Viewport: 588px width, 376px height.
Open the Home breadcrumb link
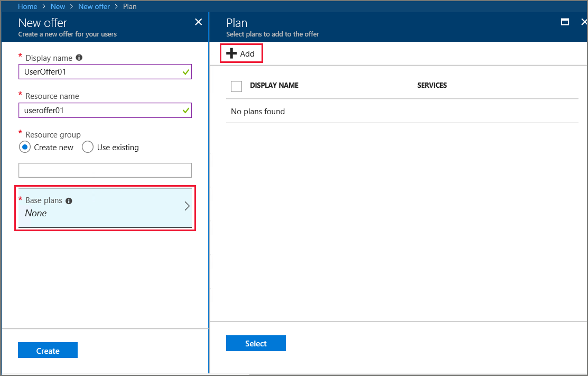tap(27, 6)
